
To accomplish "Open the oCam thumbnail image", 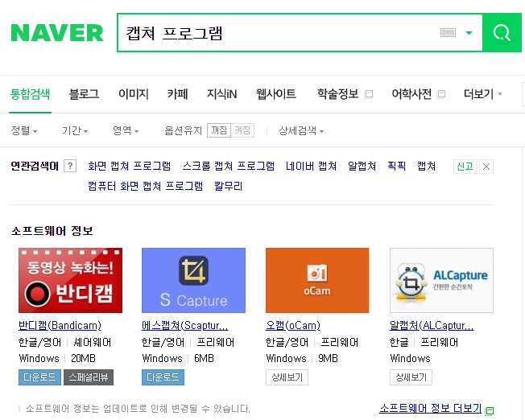I will (x=317, y=281).
